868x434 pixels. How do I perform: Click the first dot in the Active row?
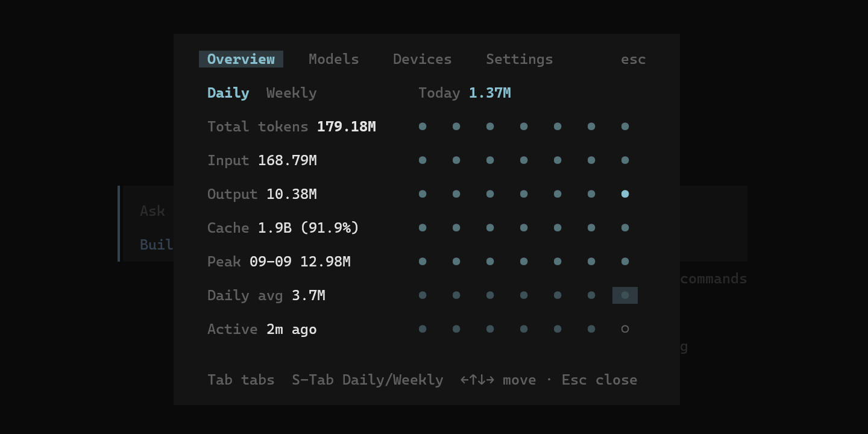(x=423, y=329)
